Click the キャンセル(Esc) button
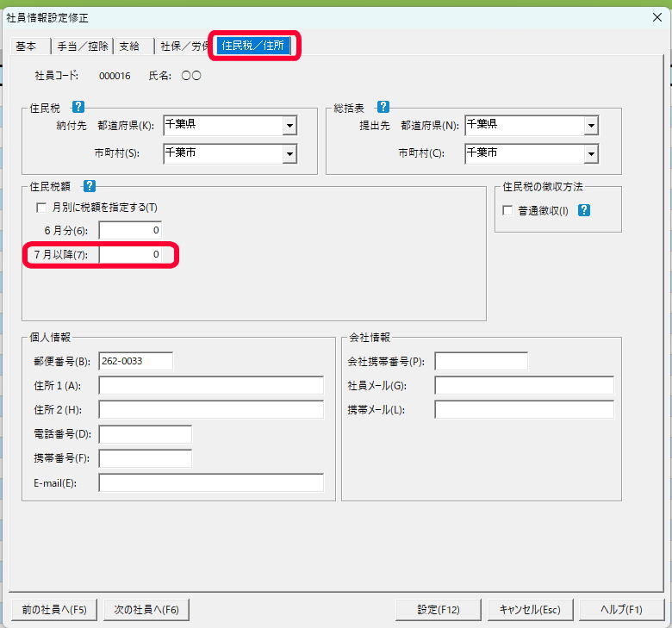Image resolution: width=672 pixels, height=628 pixels. 529,609
